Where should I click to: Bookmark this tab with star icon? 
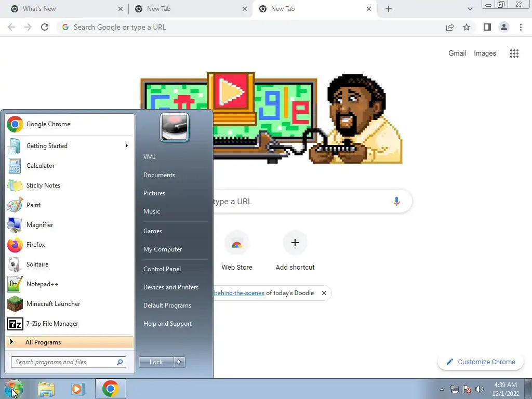point(467,27)
